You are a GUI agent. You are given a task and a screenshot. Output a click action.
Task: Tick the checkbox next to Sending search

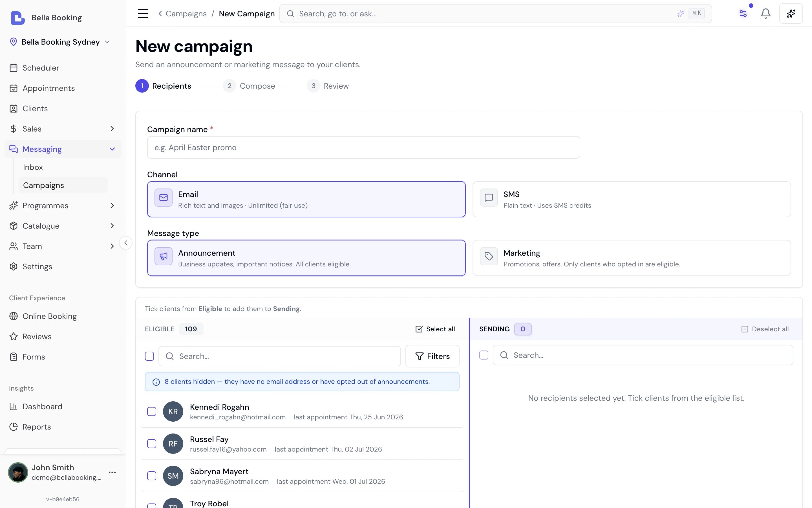pos(484,355)
